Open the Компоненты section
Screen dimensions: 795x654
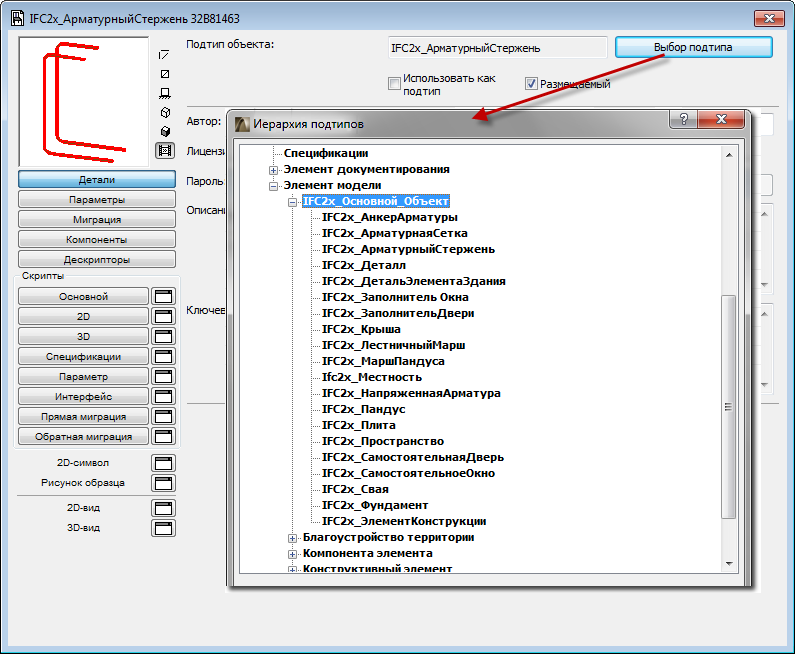[97, 239]
